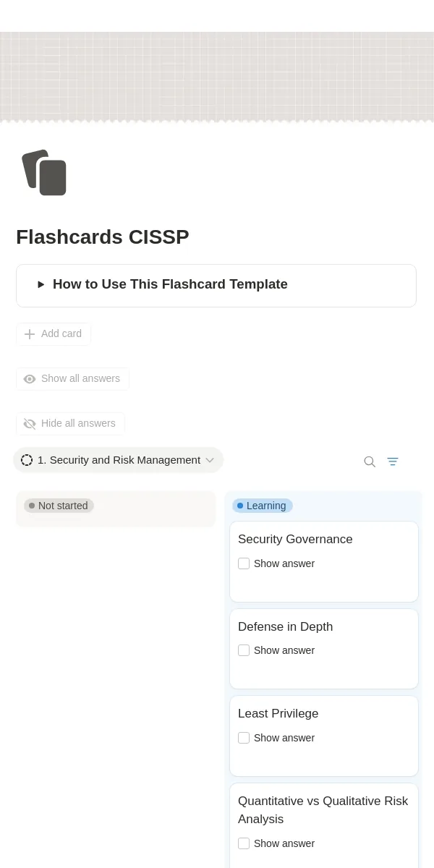Click the crossed-eye icon beside Hide all answers
The width and height of the screenshot is (434, 868).
click(30, 424)
